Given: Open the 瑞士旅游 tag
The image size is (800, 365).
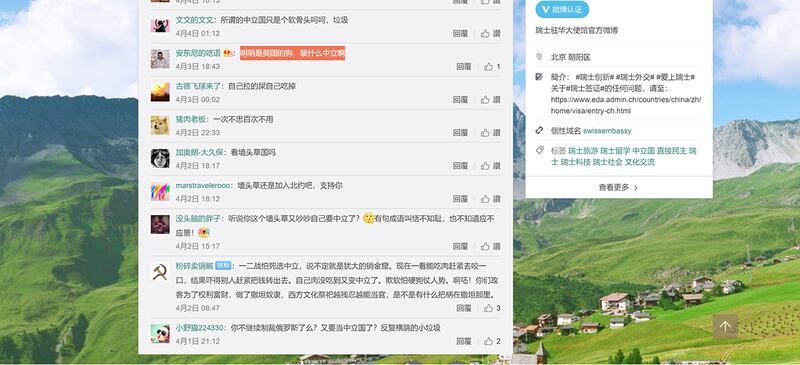Looking at the screenshot, I should tap(583, 151).
